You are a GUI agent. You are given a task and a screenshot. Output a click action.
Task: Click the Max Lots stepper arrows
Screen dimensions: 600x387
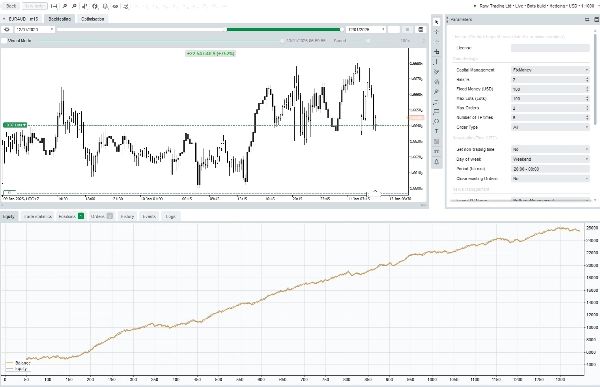coord(587,99)
